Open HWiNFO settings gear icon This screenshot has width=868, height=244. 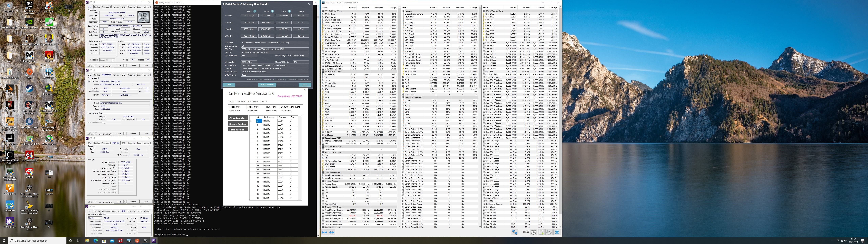(x=549, y=232)
